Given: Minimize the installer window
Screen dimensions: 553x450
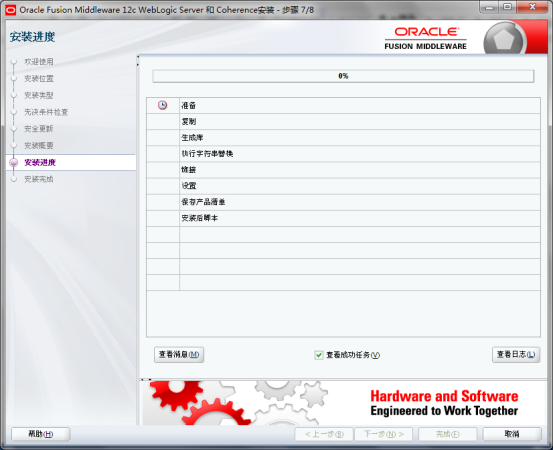Looking at the screenshot, I should 489,7.
